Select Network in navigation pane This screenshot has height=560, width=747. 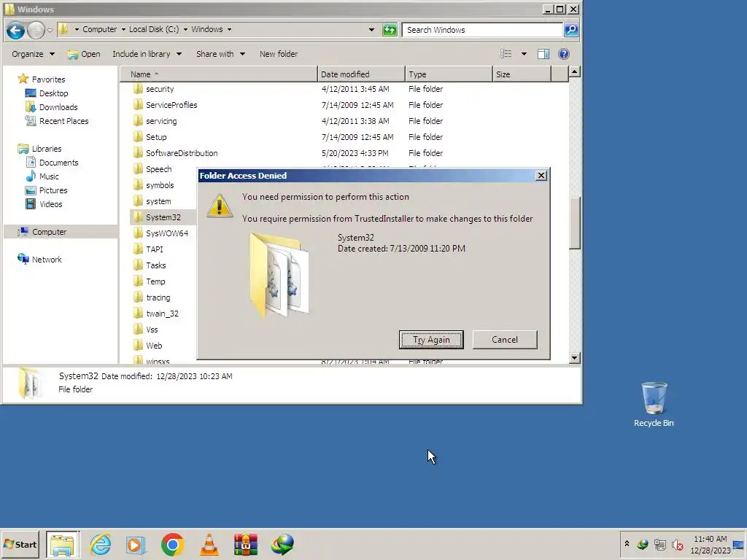pyautogui.click(x=47, y=260)
